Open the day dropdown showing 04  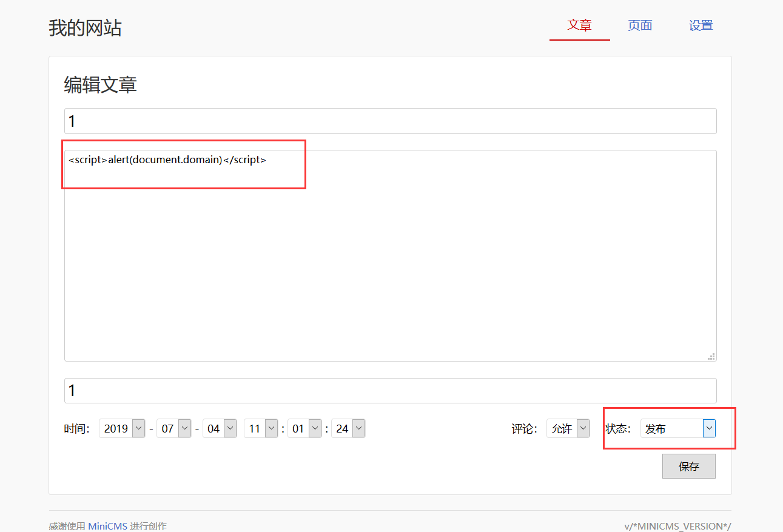220,428
